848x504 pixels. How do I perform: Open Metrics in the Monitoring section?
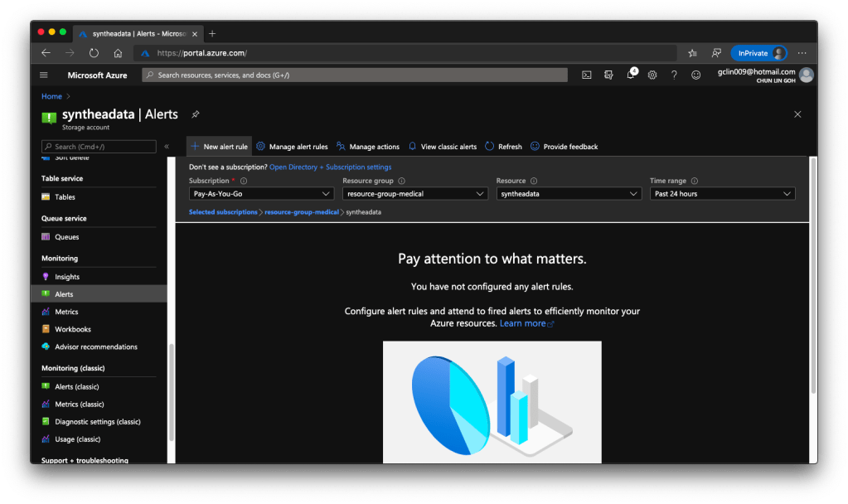66,312
